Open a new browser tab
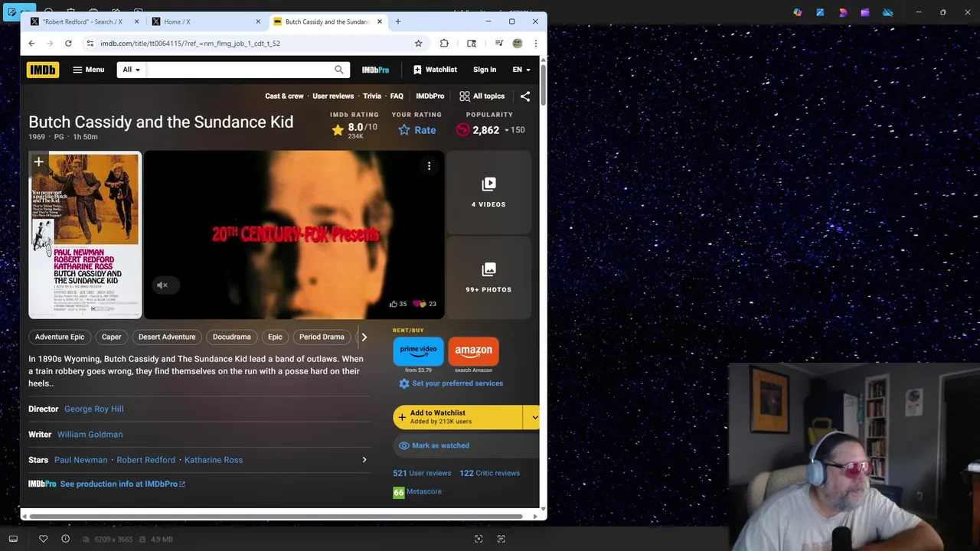Image resolution: width=980 pixels, height=551 pixels. (x=397, y=21)
